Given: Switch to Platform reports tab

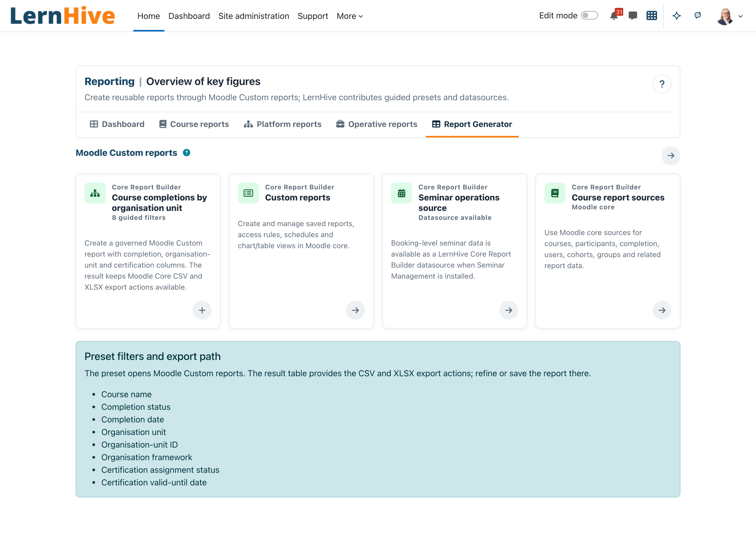Looking at the screenshot, I should (282, 124).
